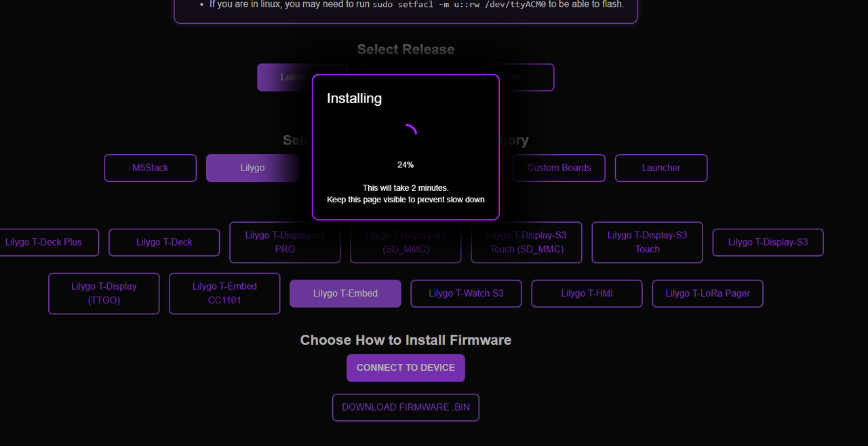Choose Lilygo T-Display (TTGO) board
The height and width of the screenshot is (446, 868).
[104, 293]
